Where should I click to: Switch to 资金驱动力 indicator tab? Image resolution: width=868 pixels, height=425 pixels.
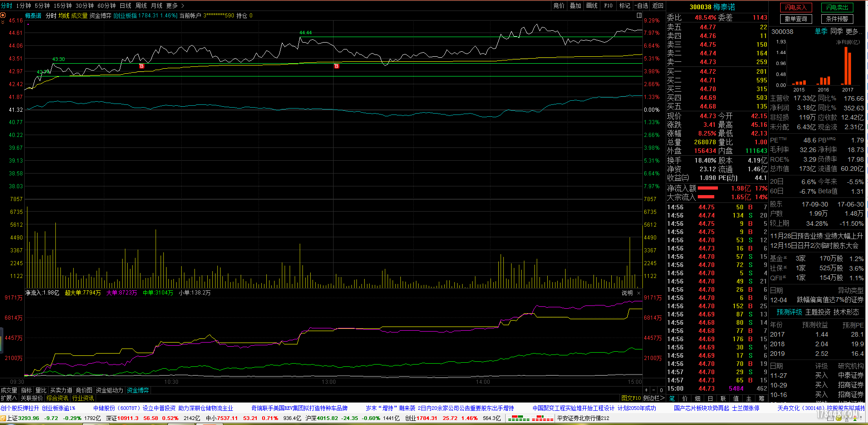tap(109, 390)
